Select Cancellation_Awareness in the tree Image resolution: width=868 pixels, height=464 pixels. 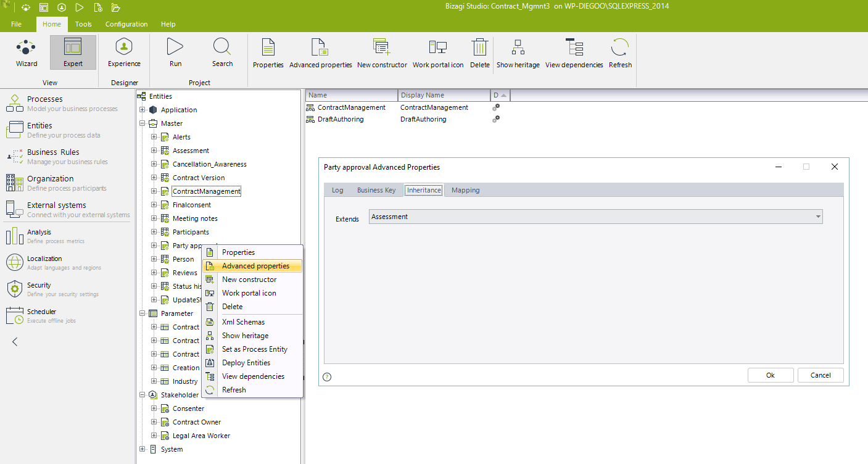pos(210,164)
